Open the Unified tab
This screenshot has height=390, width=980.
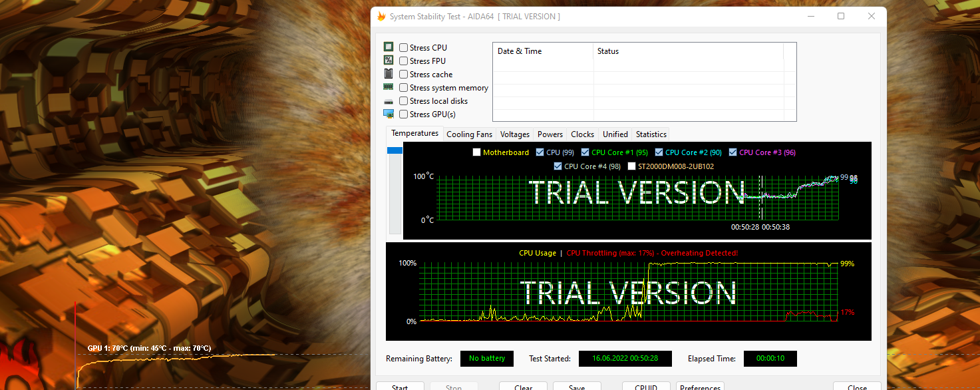pos(615,134)
